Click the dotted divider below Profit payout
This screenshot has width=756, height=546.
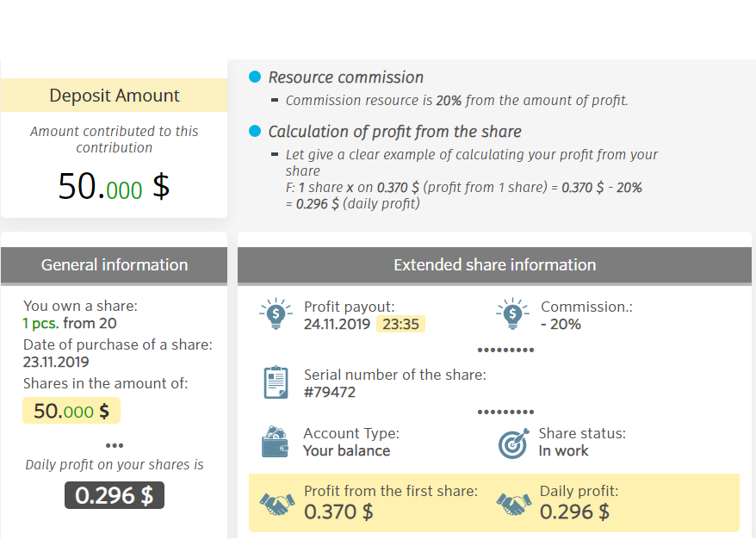pyautogui.click(x=505, y=350)
